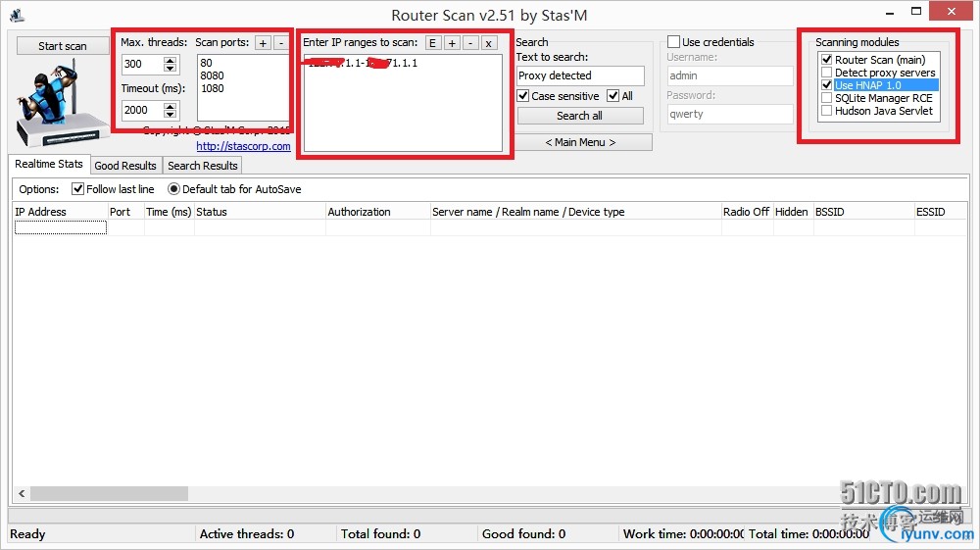Click the Start scan button
The height and width of the screenshot is (550, 980).
[63, 46]
